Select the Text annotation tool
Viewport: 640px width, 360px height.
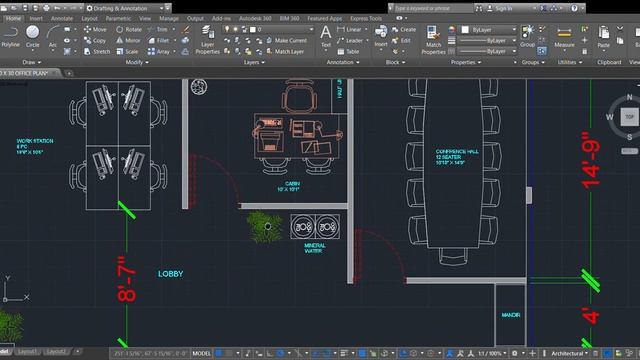326,36
